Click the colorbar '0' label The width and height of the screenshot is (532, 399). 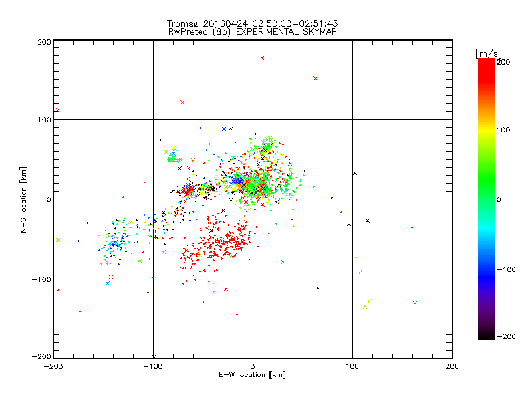[x=499, y=199]
